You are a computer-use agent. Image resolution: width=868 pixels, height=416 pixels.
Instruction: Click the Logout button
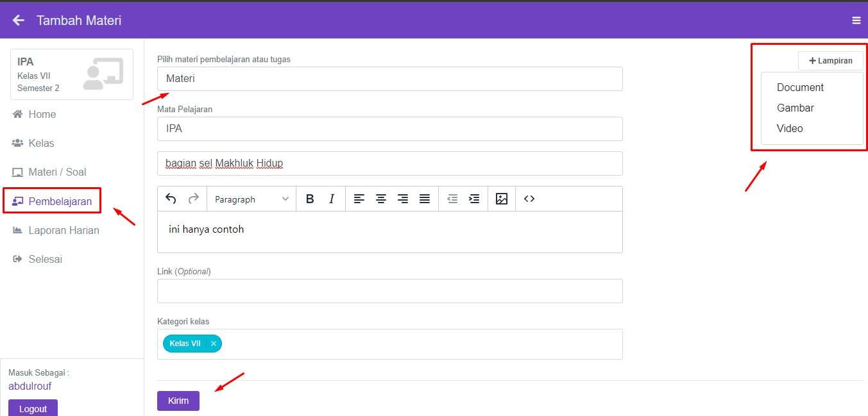(33, 408)
